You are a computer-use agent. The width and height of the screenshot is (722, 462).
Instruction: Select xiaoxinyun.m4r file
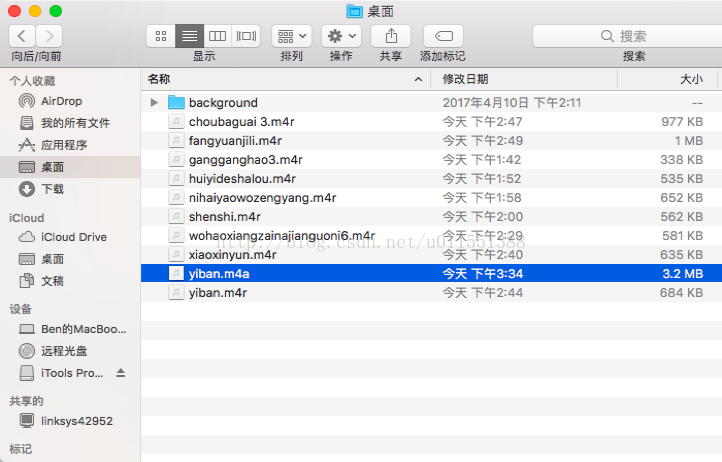click(x=431, y=255)
